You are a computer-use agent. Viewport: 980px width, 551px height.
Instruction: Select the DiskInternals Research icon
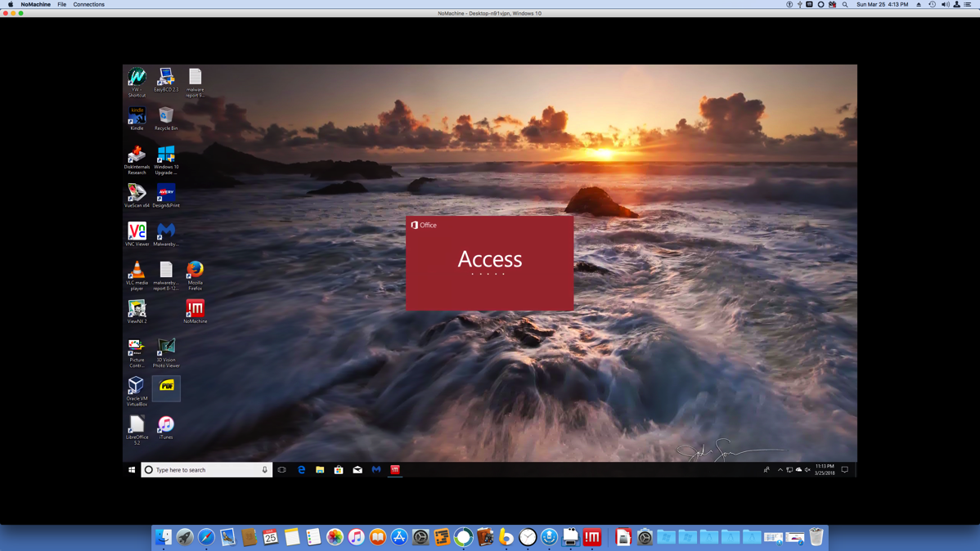[x=137, y=160]
